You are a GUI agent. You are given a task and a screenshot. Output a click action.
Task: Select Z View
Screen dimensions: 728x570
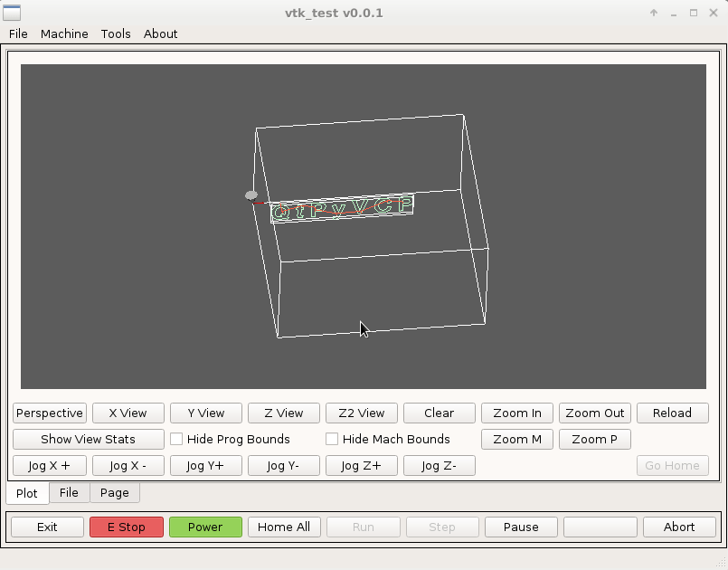coord(284,413)
